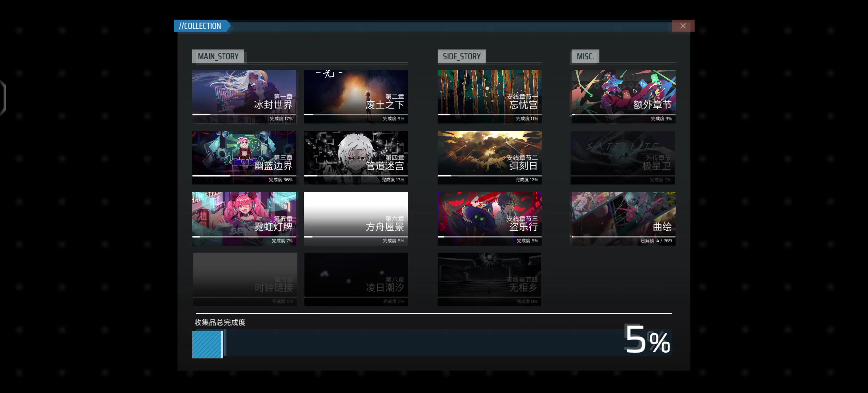This screenshot has height=393, width=868.
Task: Click the 已解锁 4 / 269 text
Action: [656, 241]
